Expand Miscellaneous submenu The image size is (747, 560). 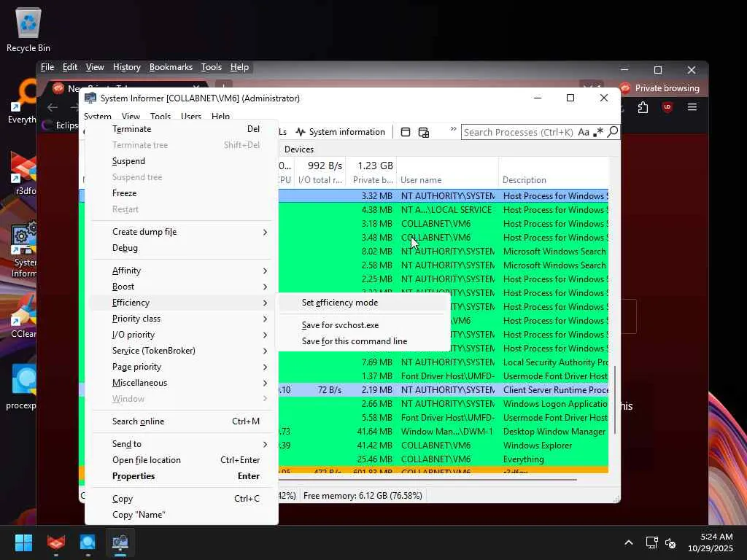tap(182, 383)
